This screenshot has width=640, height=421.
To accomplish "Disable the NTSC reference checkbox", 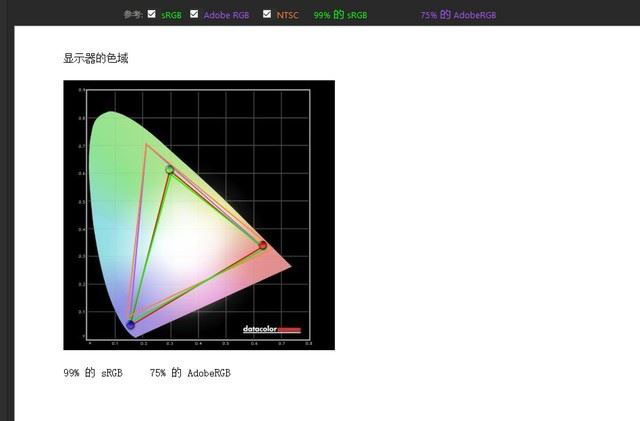I will click(267, 14).
